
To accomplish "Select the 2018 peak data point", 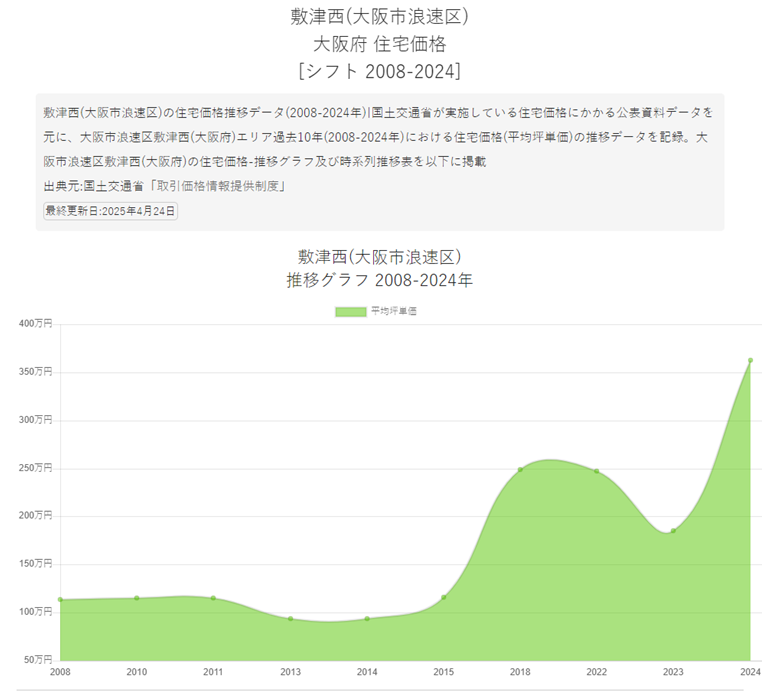I will [x=520, y=470].
